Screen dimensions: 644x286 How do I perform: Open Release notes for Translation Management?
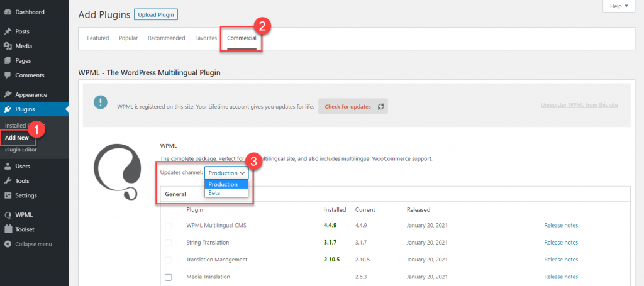561,260
